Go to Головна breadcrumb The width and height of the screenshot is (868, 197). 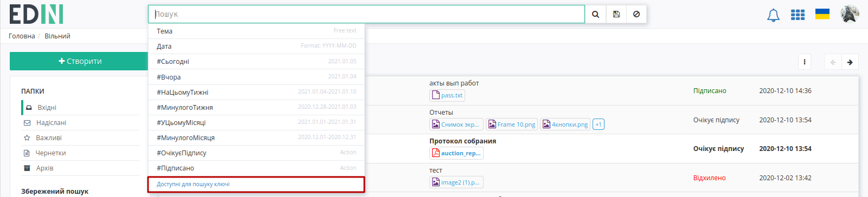coord(22,36)
